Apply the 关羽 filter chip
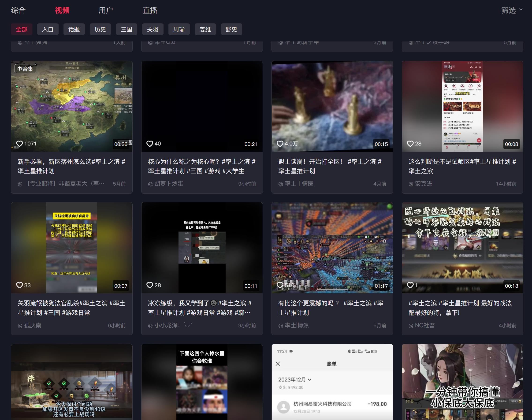 point(153,29)
